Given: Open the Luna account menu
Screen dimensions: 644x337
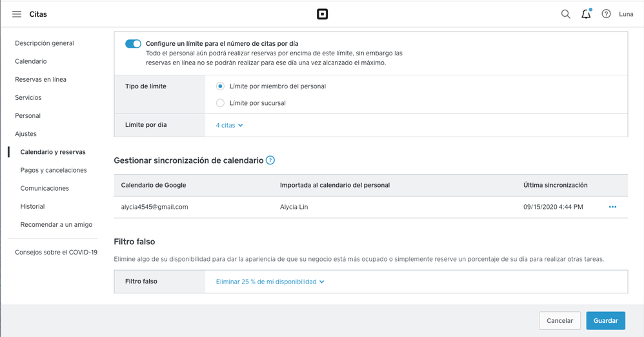Looking at the screenshot, I should click(x=626, y=14).
